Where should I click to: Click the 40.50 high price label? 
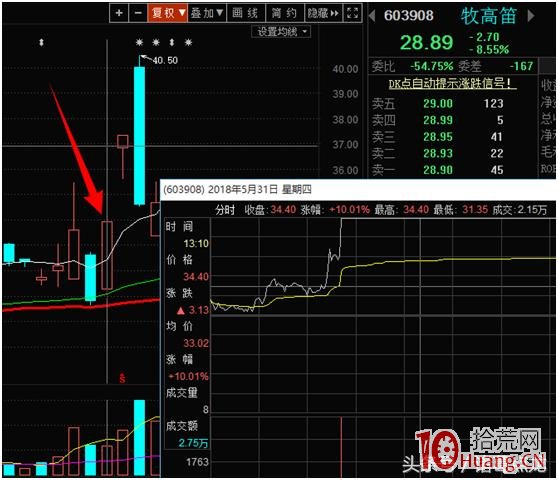[x=165, y=60]
